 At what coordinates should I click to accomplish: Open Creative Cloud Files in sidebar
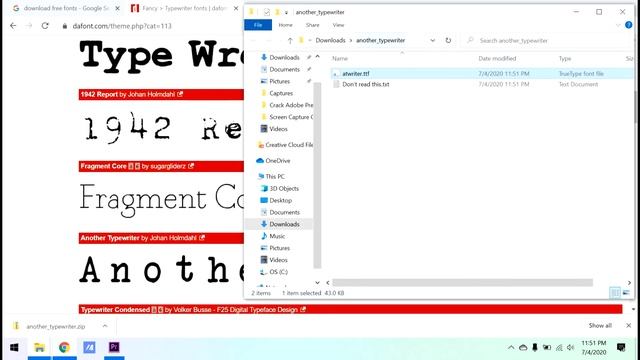pyautogui.click(x=289, y=144)
